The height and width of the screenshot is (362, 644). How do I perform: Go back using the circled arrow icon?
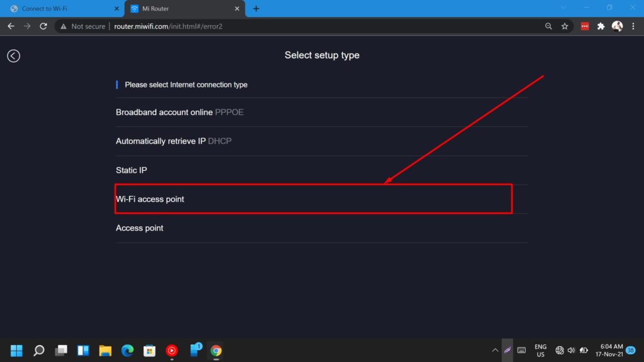click(14, 56)
